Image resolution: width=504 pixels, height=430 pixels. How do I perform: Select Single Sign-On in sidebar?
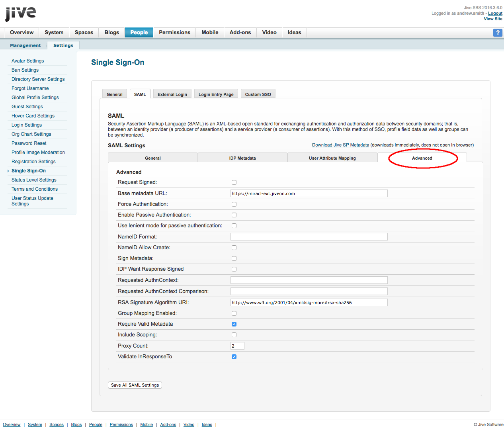point(29,171)
